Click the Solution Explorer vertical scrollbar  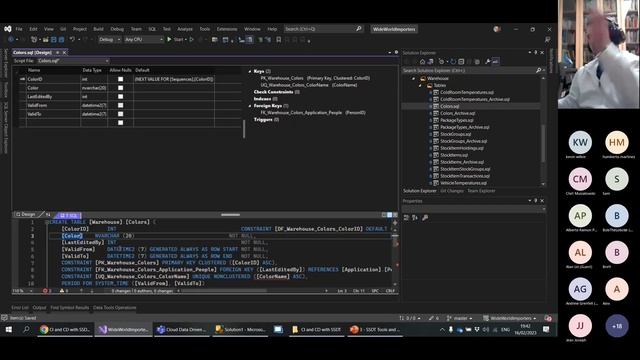[543, 131]
